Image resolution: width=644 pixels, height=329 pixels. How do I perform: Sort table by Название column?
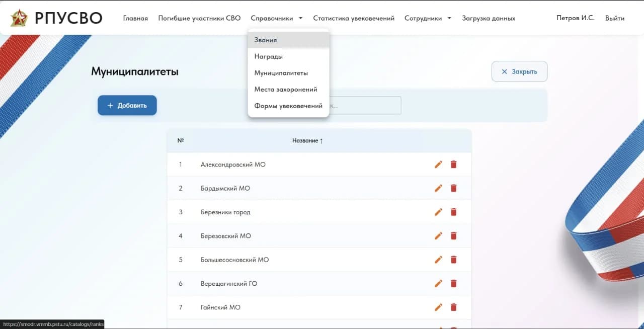tap(307, 140)
